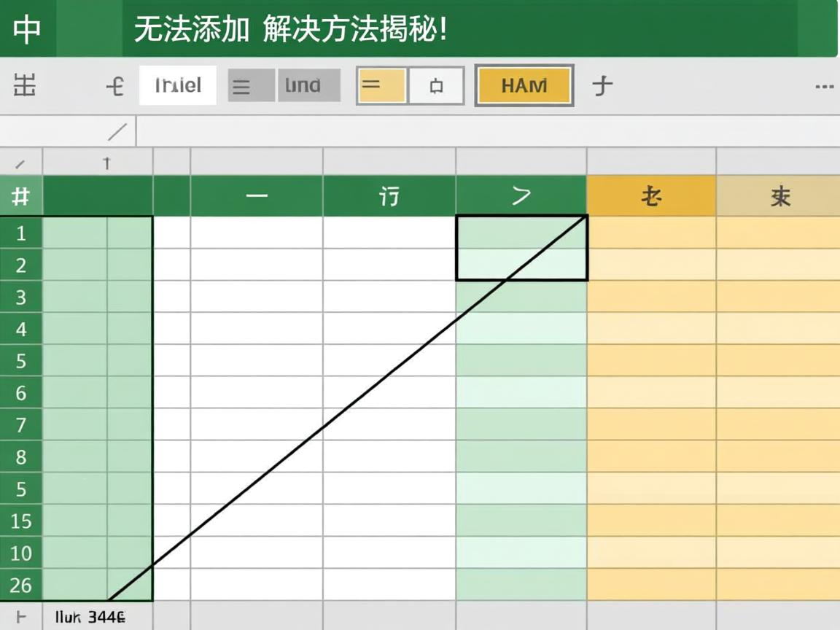Click the border style icon next to fill color

[x=435, y=85]
